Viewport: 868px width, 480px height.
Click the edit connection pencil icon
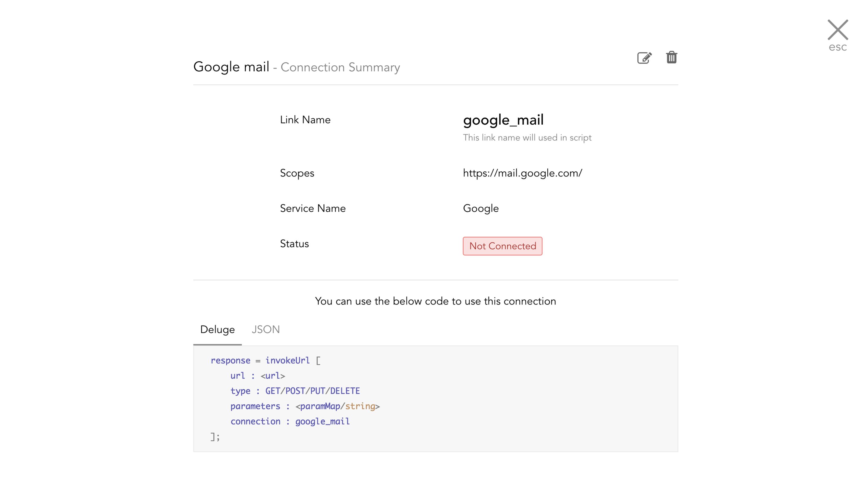644,58
